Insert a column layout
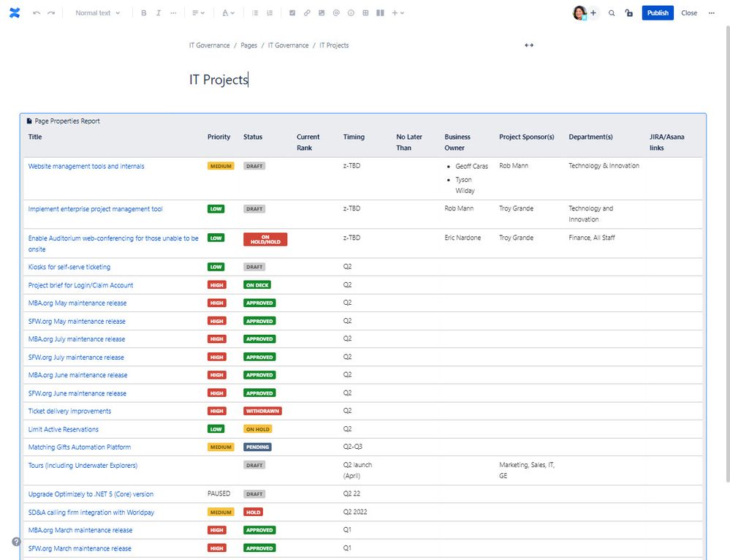 381,13
